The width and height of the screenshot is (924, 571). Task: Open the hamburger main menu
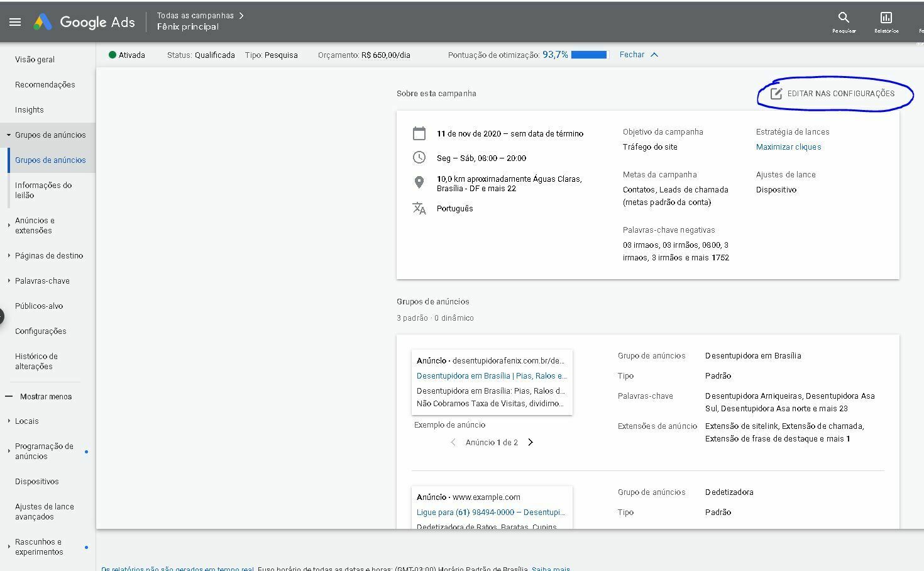pos(15,22)
